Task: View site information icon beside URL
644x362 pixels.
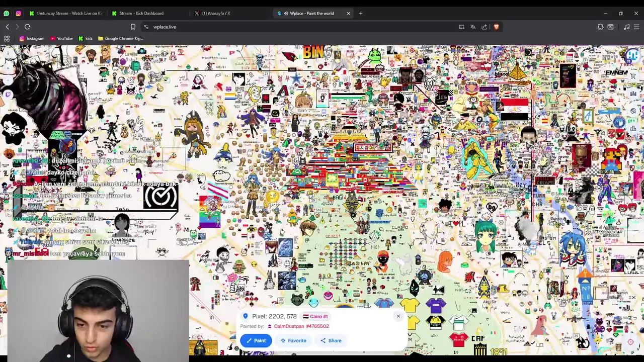Action: point(146,27)
